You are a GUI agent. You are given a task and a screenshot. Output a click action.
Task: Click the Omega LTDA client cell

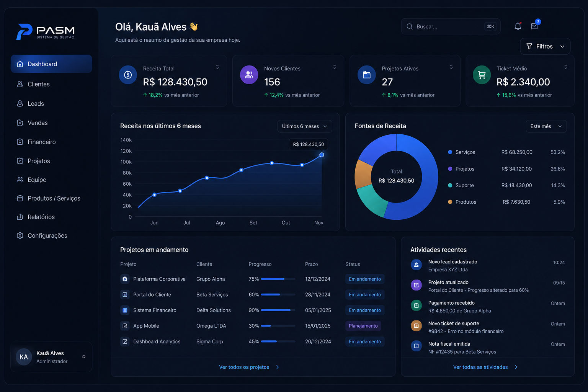pos(211,326)
